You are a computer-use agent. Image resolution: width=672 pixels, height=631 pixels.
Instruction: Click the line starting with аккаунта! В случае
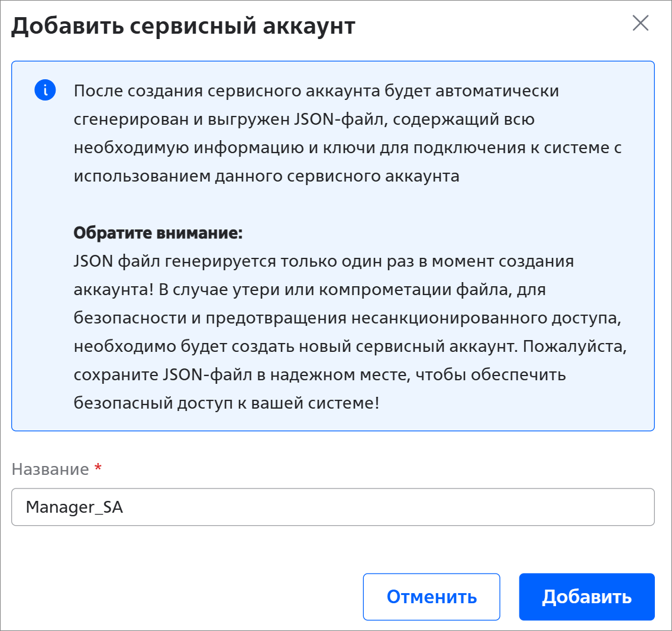pyautogui.click(x=310, y=290)
